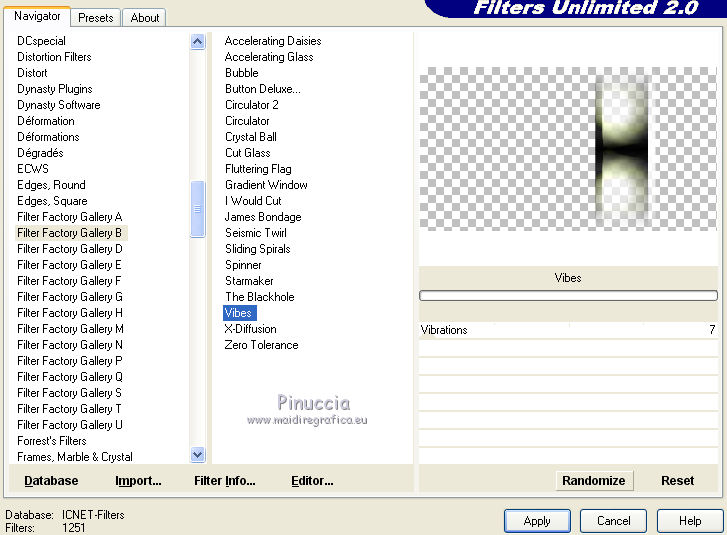Select Distortion Filters category
This screenshot has width=727, height=535.
(x=54, y=57)
